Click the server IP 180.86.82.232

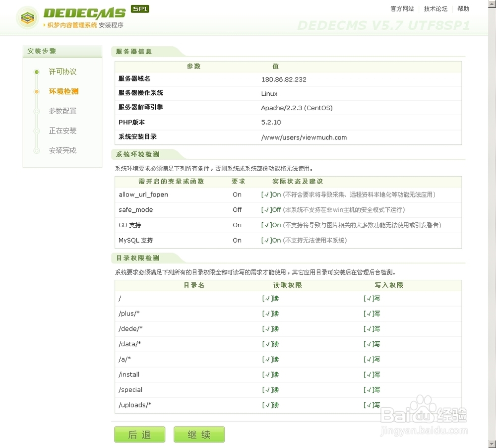(x=284, y=79)
